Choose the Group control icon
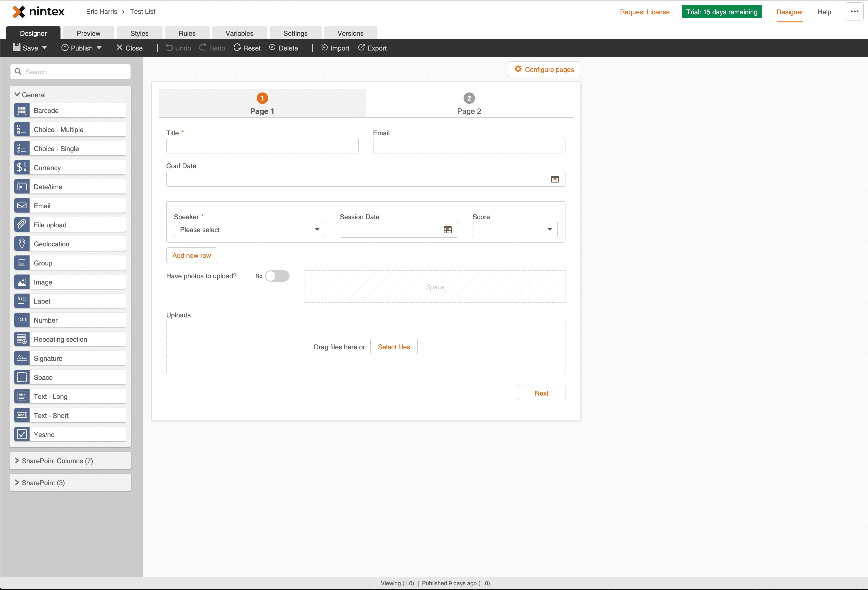The image size is (868, 590). [x=22, y=263]
